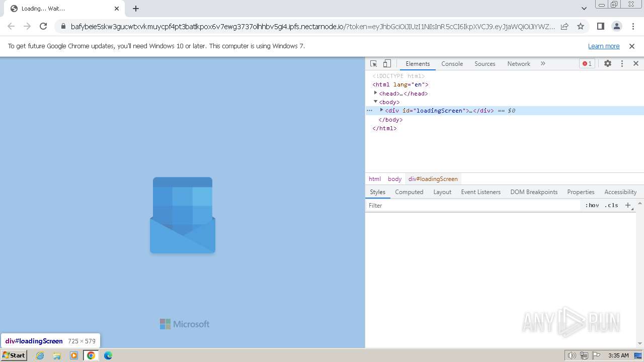Focus the styles Filter input
The width and height of the screenshot is (644, 362).
pos(473,205)
